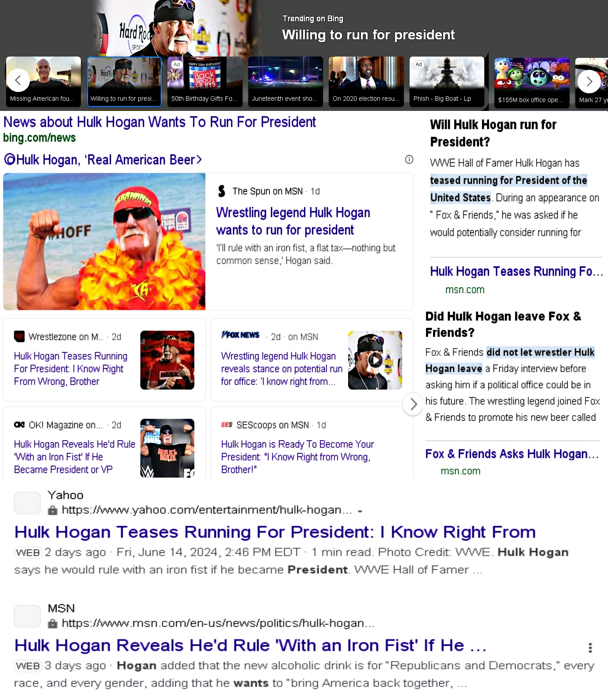608x700 pixels.
Task: Expand Yahoo result URL dropdown arrow
Action: (x=360, y=511)
